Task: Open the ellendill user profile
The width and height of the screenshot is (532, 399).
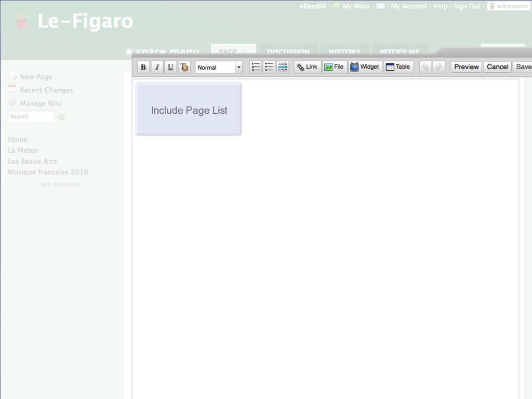Action: pyautogui.click(x=312, y=6)
